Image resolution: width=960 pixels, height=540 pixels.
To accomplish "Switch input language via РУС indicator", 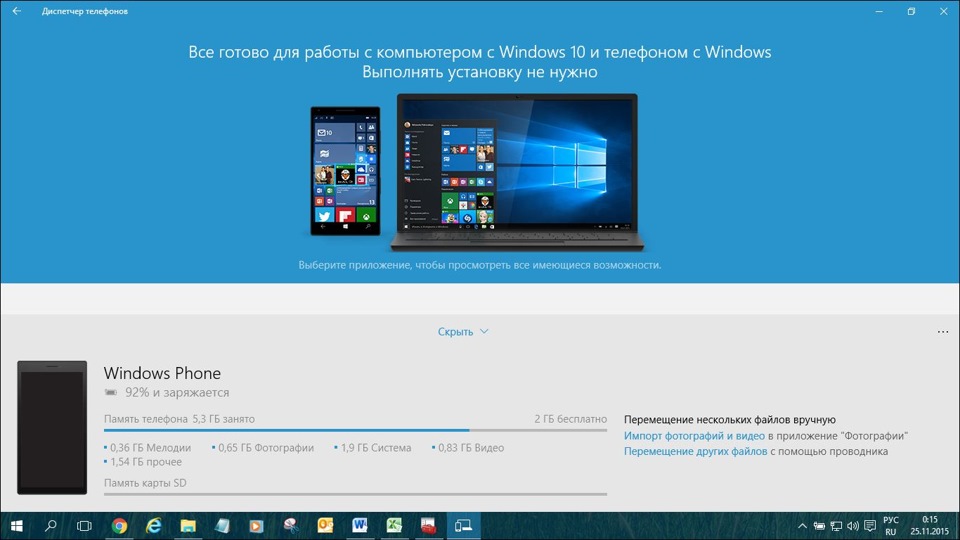I will pos(891,526).
